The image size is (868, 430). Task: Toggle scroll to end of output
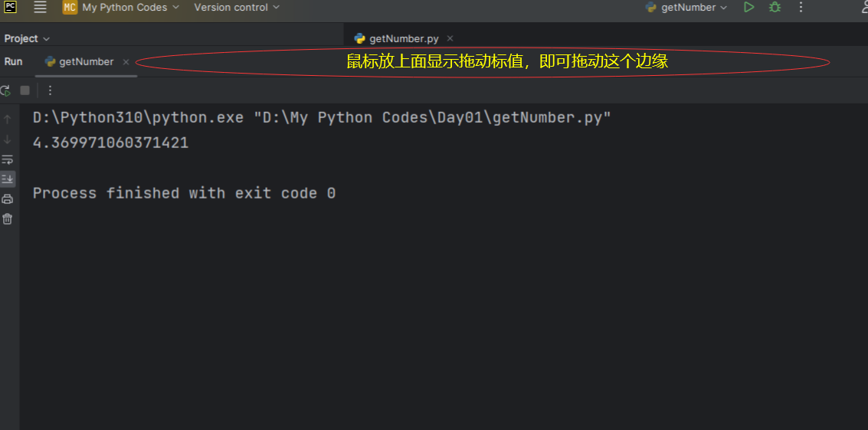[x=8, y=179]
